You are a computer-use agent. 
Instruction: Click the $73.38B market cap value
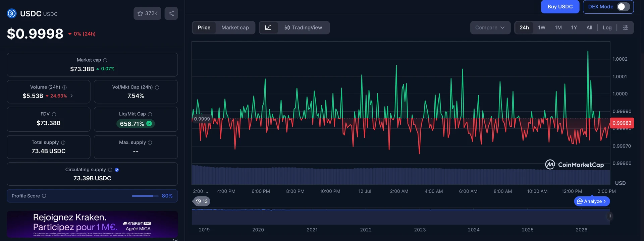tap(82, 69)
